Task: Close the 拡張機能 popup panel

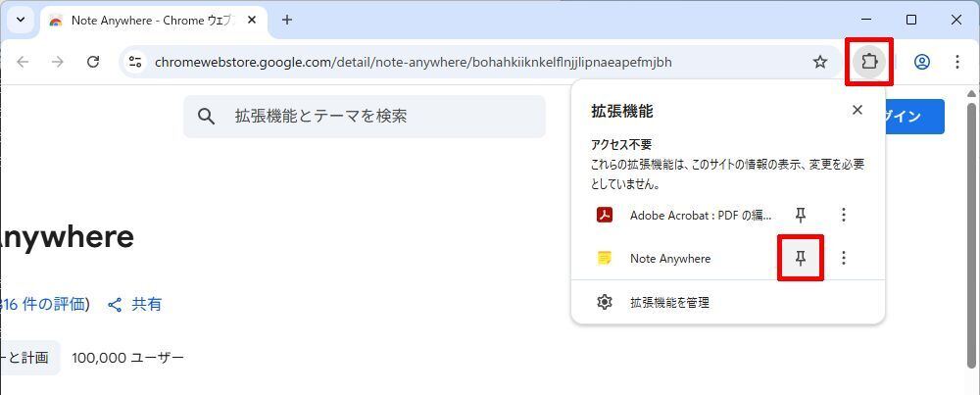Action: click(857, 110)
